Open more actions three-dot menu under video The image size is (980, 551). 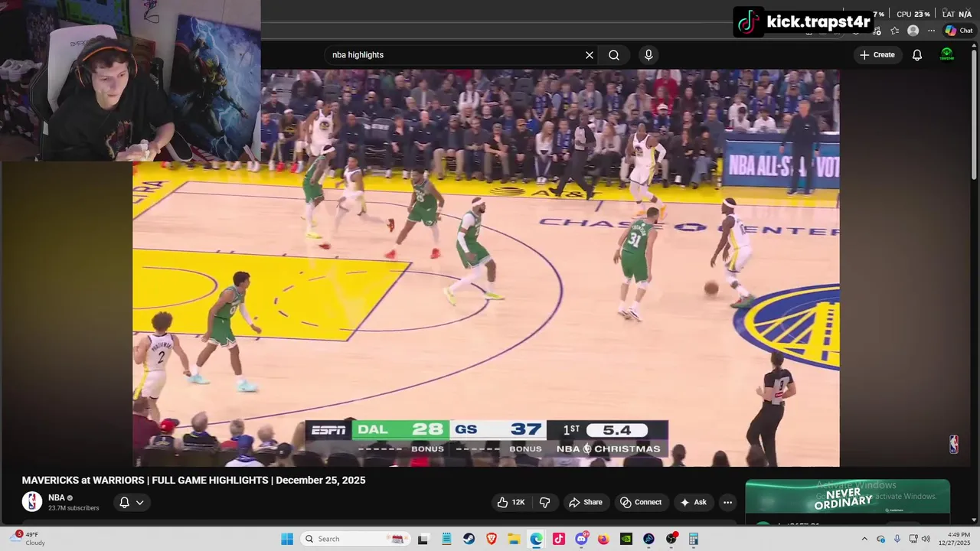click(727, 502)
